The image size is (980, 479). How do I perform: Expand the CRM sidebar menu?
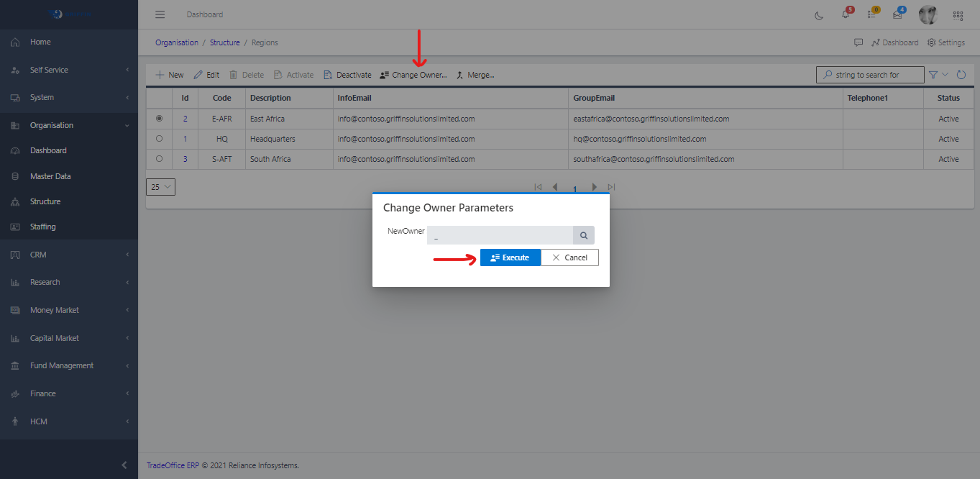pos(69,255)
